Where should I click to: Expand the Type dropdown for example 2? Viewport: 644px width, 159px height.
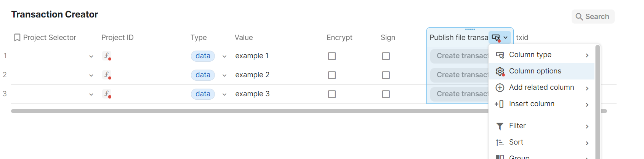tap(224, 75)
